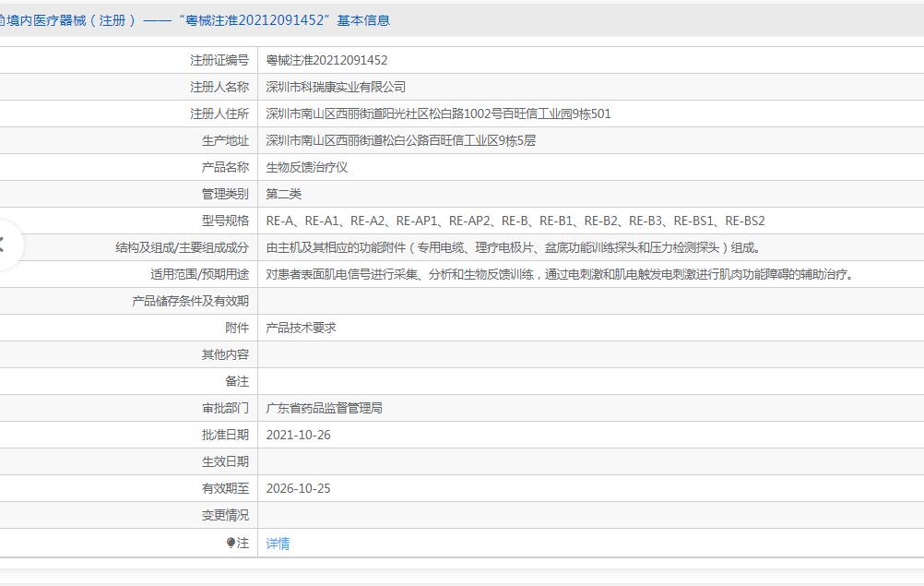The height and width of the screenshot is (586, 924).
Task: Click the 注册证编号 row label
Action: pos(219,60)
